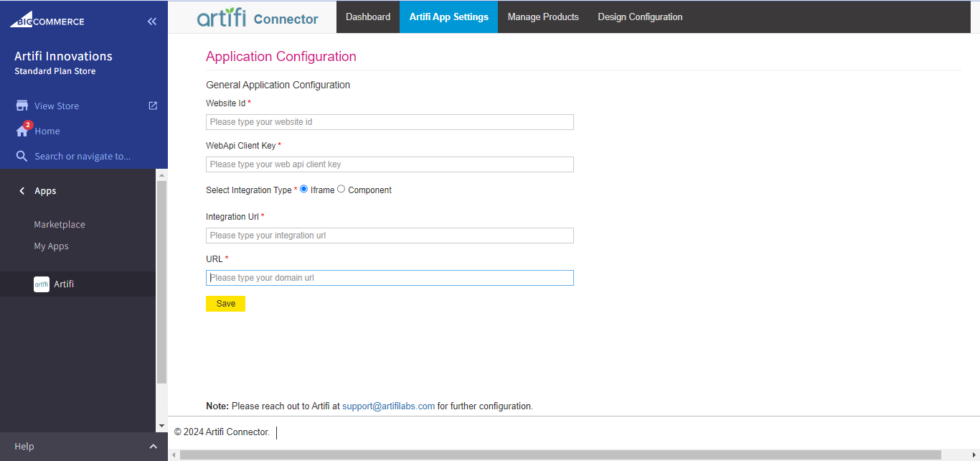Viewport: 980px width, 461px height.
Task: Click the © 2024 Artifi Connector footer text
Action: tap(222, 432)
